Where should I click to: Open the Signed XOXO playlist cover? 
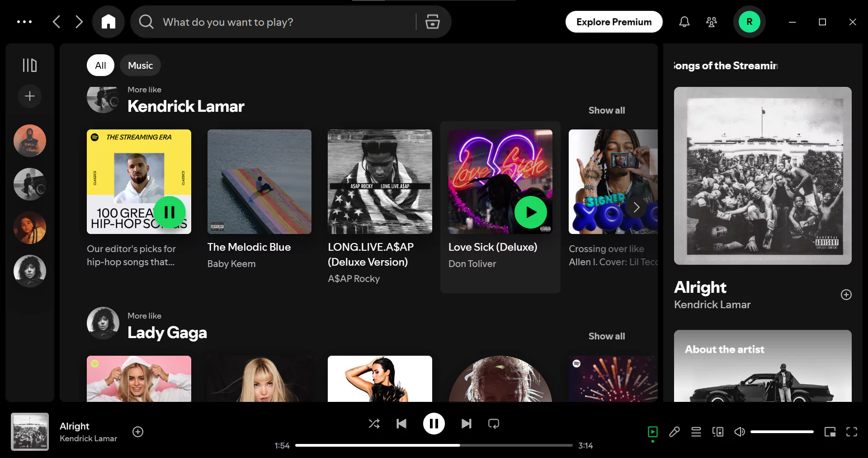click(x=613, y=181)
